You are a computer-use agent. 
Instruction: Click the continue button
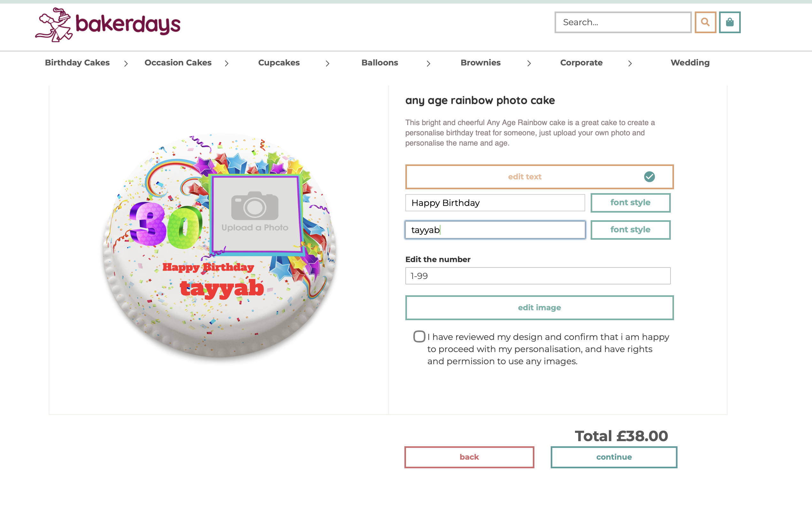614,457
